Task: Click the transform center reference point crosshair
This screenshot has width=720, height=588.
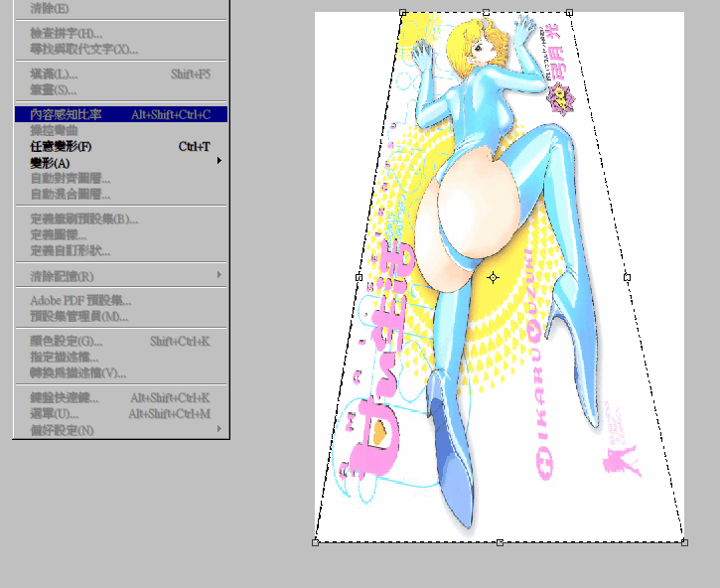Action: (x=493, y=277)
